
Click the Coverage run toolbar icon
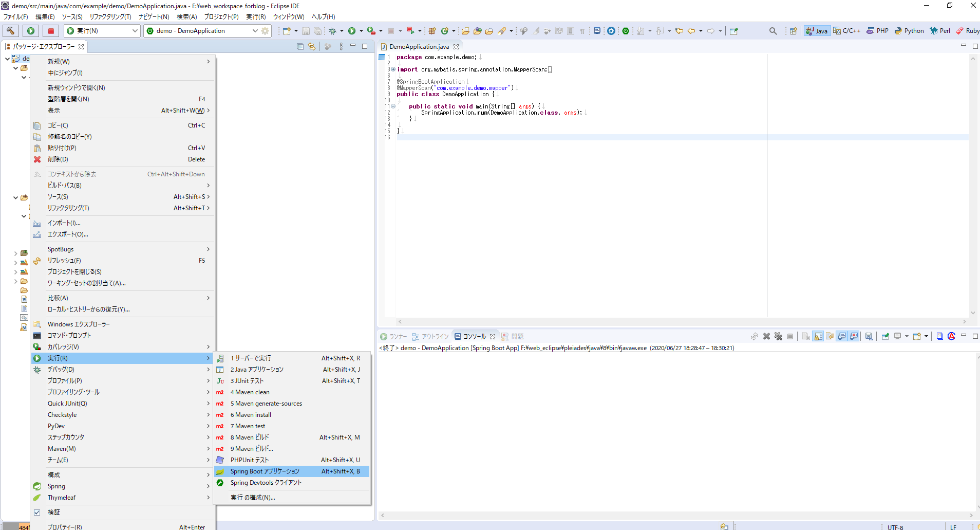point(371,31)
